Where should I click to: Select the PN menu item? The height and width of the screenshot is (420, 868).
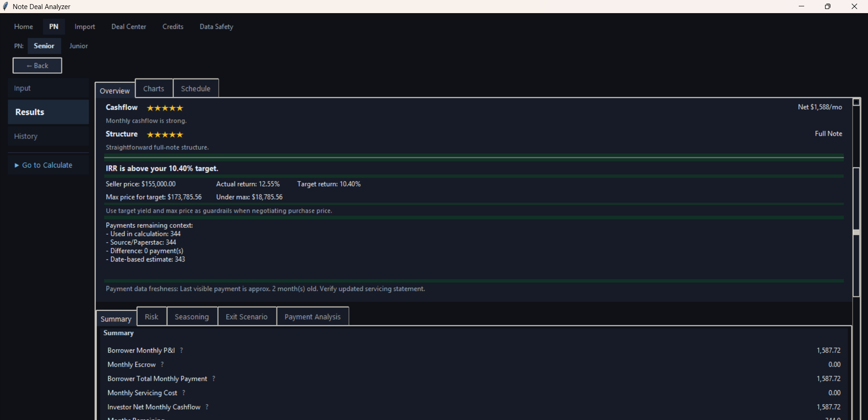pos(54,27)
